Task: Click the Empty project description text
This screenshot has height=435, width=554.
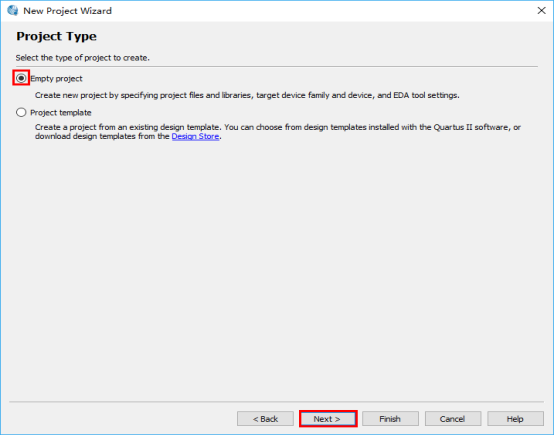Action: point(247,95)
